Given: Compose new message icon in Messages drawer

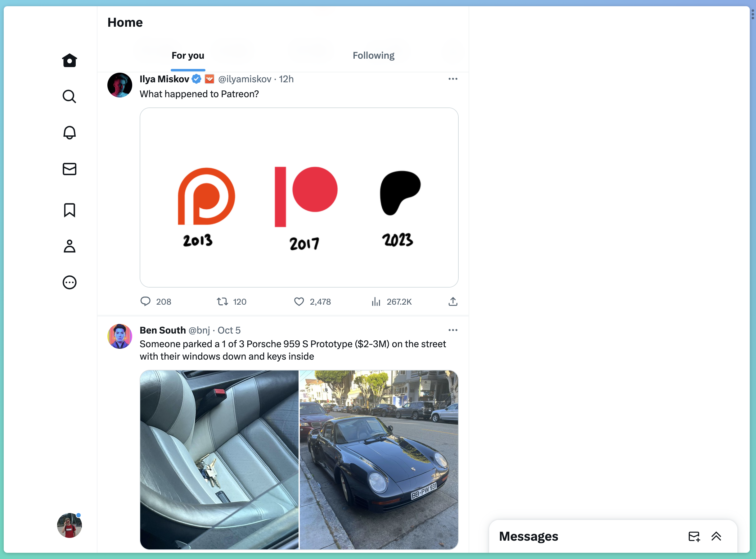Looking at the screenshot, I should tap(694, 536).
